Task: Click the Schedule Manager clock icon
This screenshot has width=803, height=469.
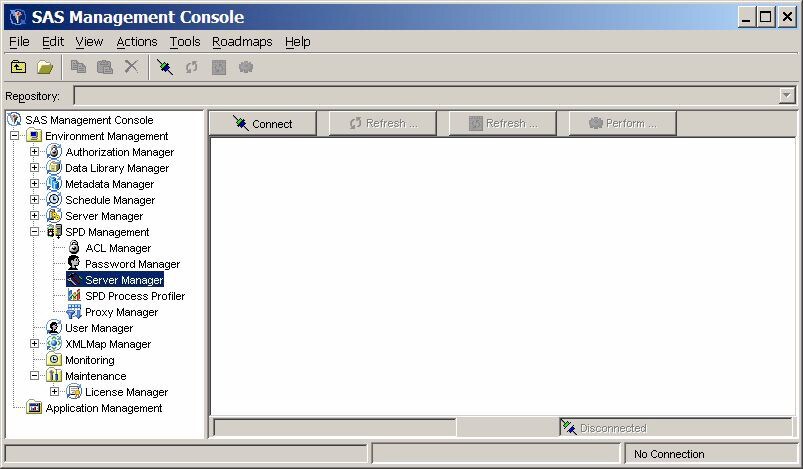Action: 54,199
